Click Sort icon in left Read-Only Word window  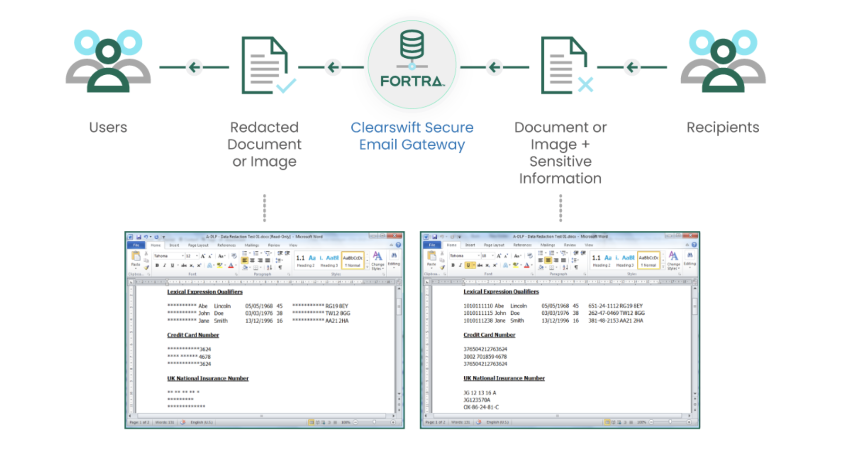pyautogui.click(x=269, y=267)
